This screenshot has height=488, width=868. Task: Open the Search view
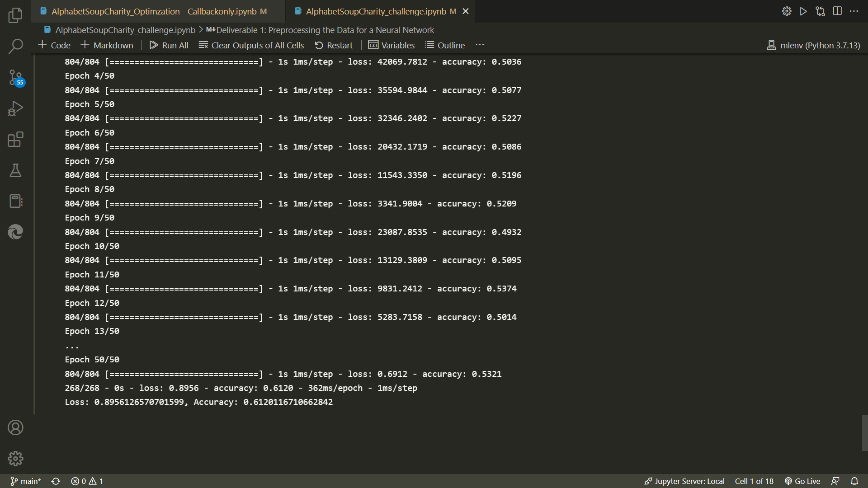[x=15, y=47]
